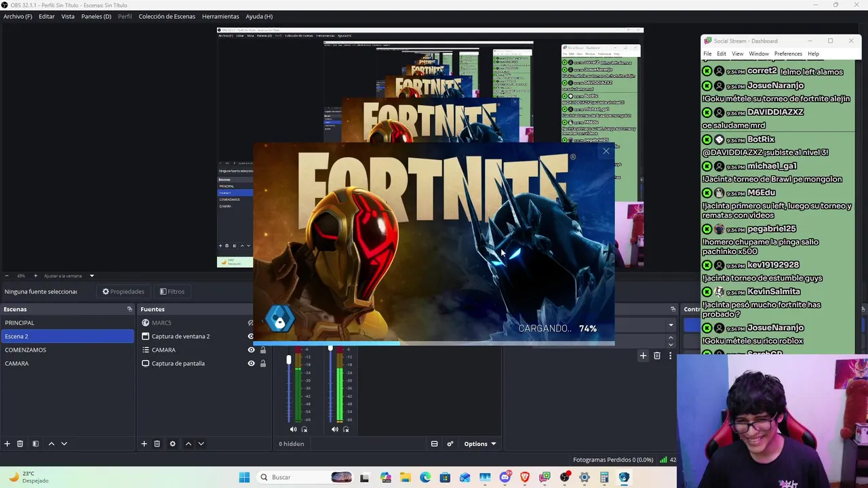
Task: Mute the first audio mixer channel
Action: [293, 429]
